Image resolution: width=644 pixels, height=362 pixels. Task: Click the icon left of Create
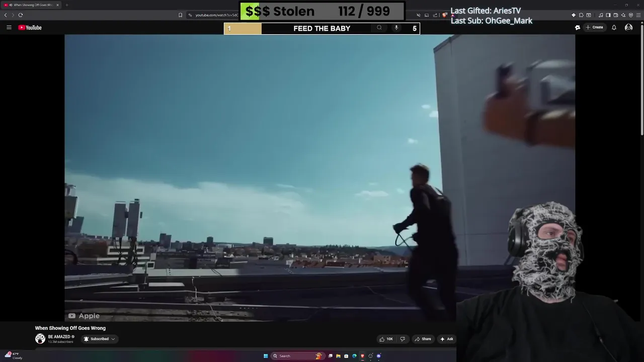click(x=578, y=28)
